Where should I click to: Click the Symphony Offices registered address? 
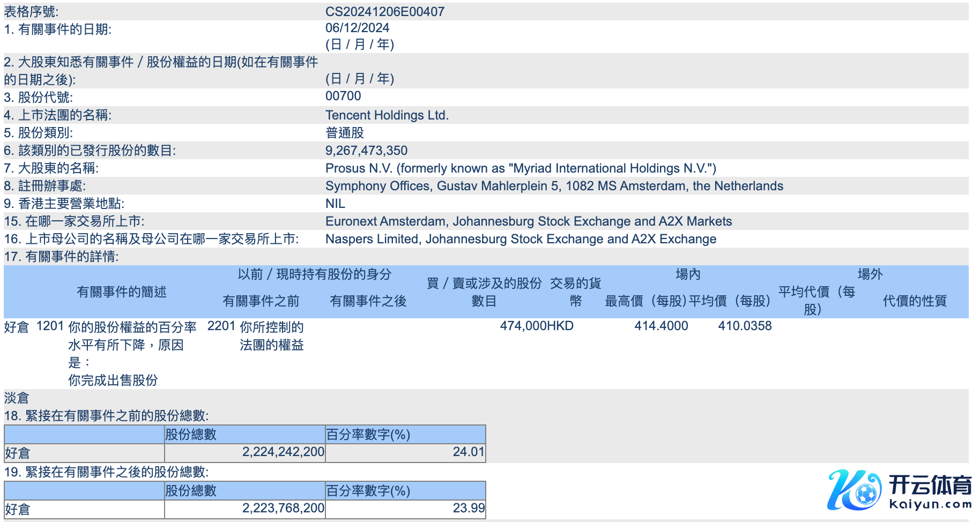pos(554,186)
